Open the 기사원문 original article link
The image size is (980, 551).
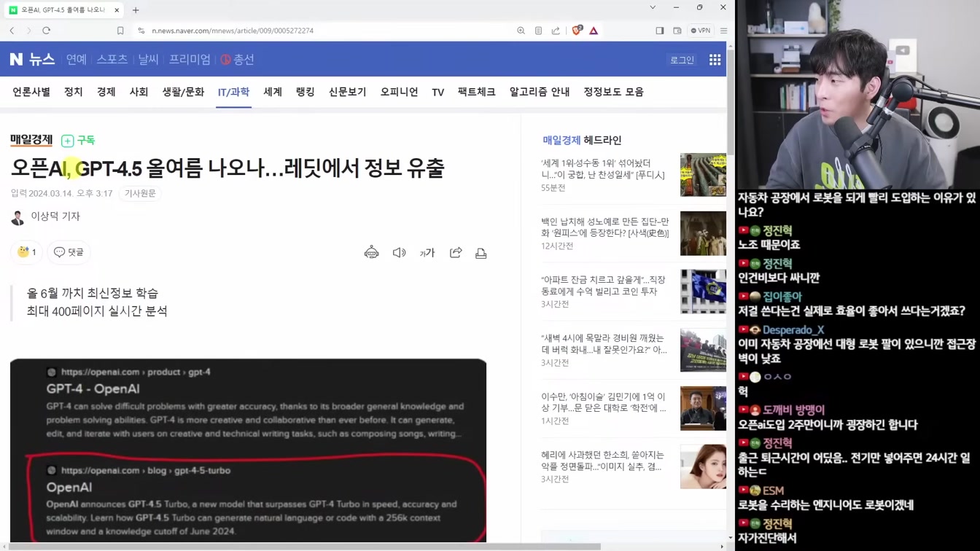pyautogui.click(x=140, y=193)
